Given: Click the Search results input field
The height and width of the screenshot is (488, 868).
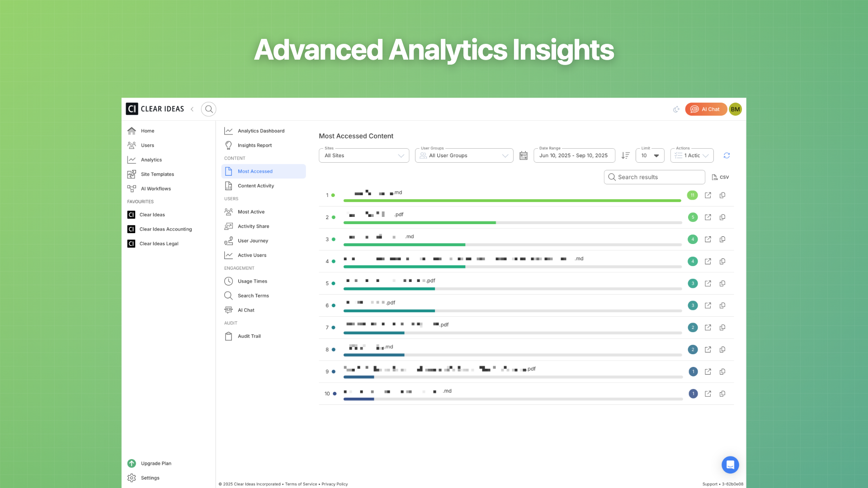Looking at the screenshot, I should 655,177.
